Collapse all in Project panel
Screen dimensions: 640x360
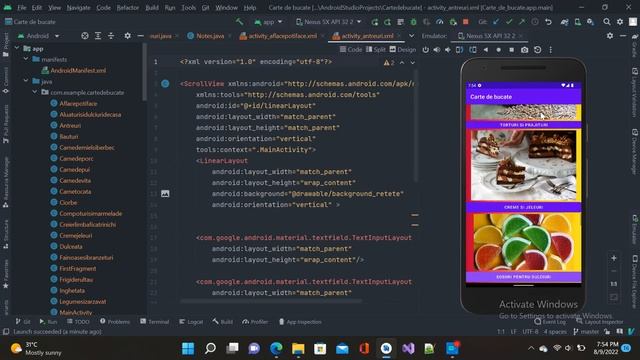tap(111, 36)
